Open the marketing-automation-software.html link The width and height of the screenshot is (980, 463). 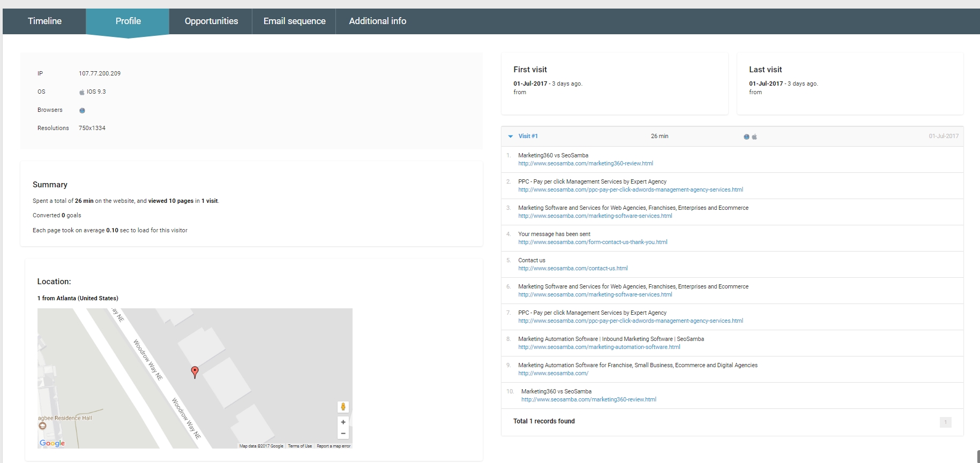click(x=599, y=347)
